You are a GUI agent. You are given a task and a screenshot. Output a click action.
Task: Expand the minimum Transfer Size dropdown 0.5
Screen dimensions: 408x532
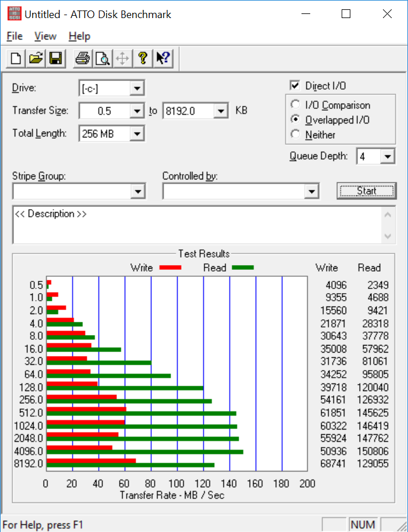137,111
